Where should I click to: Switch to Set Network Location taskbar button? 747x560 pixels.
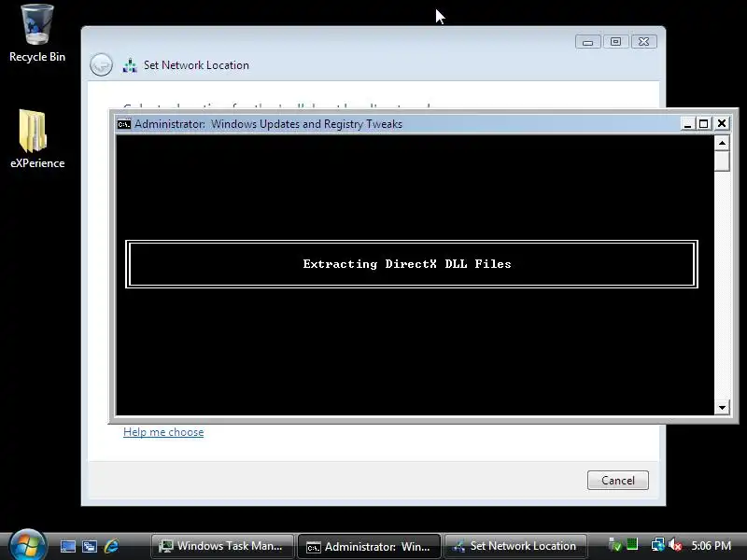(515, 546)
